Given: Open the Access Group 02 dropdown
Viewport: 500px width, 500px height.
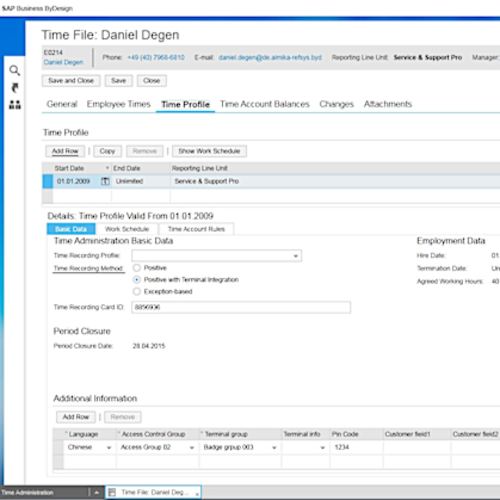Looking at the screenshot, I should pos(192,448).
